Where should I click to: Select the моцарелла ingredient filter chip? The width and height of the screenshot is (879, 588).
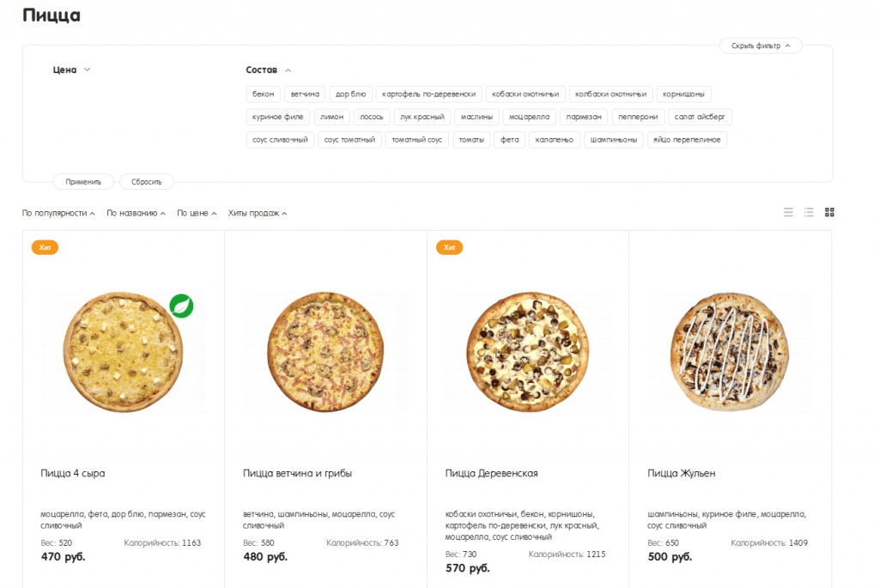(x=529, y=117)
